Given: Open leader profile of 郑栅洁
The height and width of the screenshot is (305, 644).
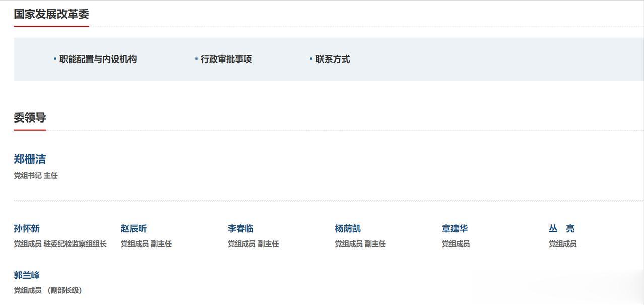Looking at the screenshot, I should (x=30, y=159).
